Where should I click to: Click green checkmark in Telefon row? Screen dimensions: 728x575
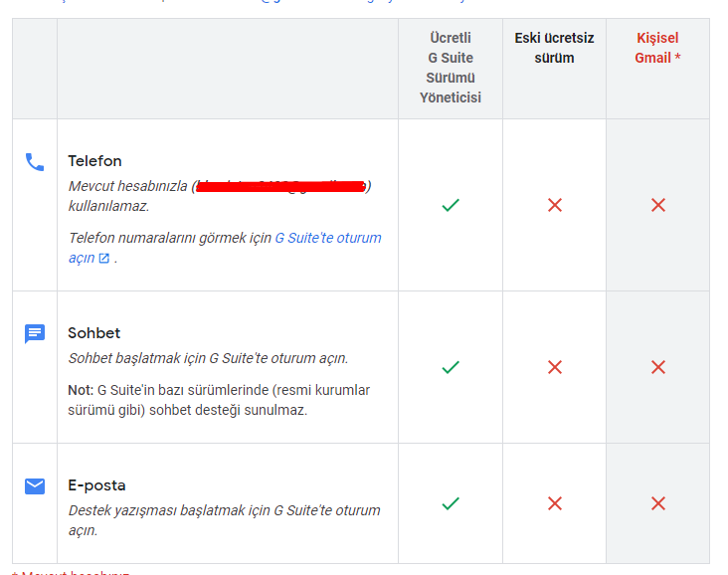451,205
